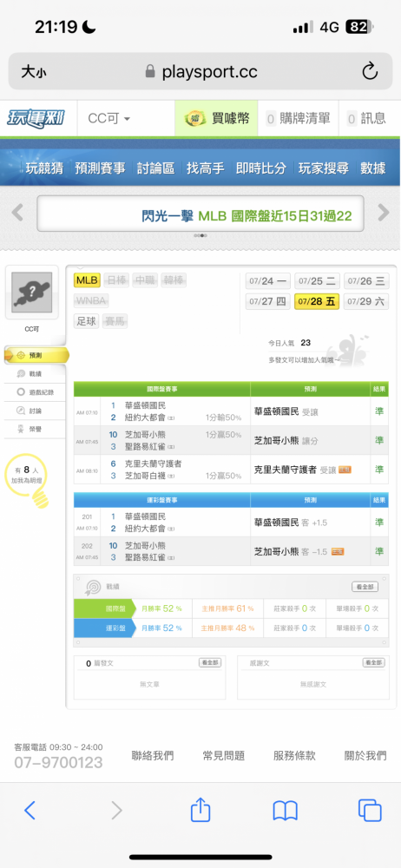Tap orange badge beside 克里夫蘭守護者 受讓
The height and width of the screenshot is (868, 401).
click(345, 470)
